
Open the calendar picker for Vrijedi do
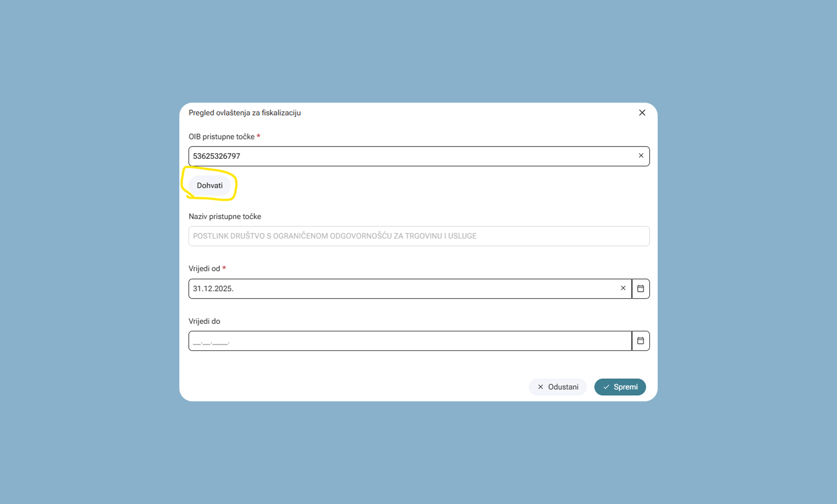click(640, 341)
